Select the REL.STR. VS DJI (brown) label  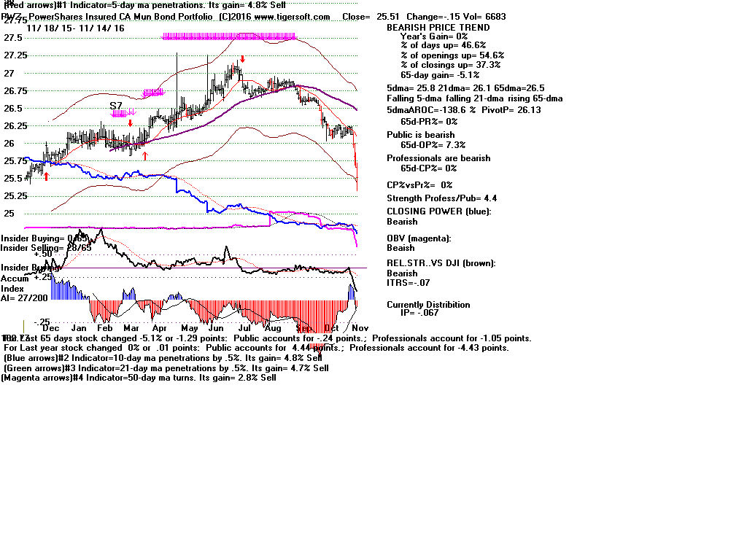(441, 263)
